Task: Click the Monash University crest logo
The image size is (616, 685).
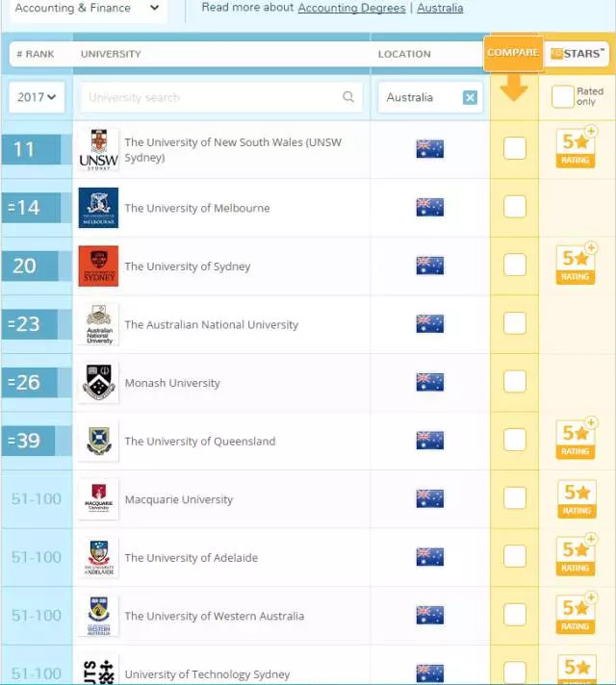Action: [98, 383]
